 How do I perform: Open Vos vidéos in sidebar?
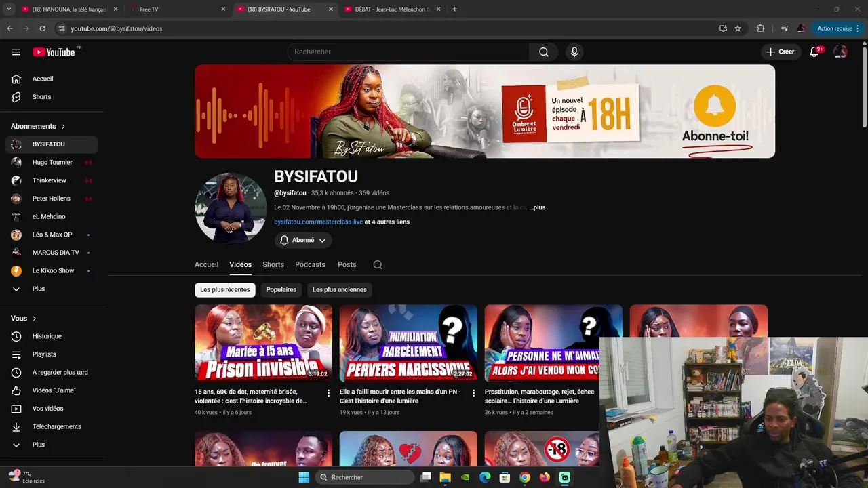[52, 409]
